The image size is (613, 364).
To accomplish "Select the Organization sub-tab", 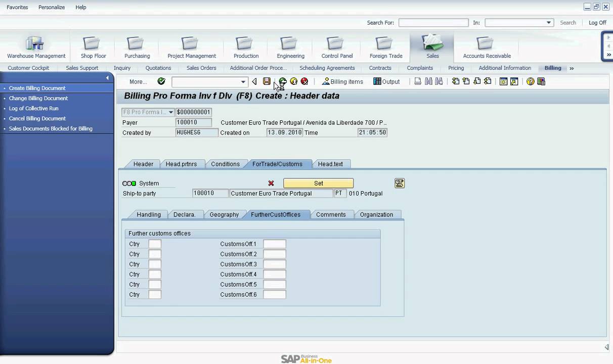I will (x=376, y=214).
